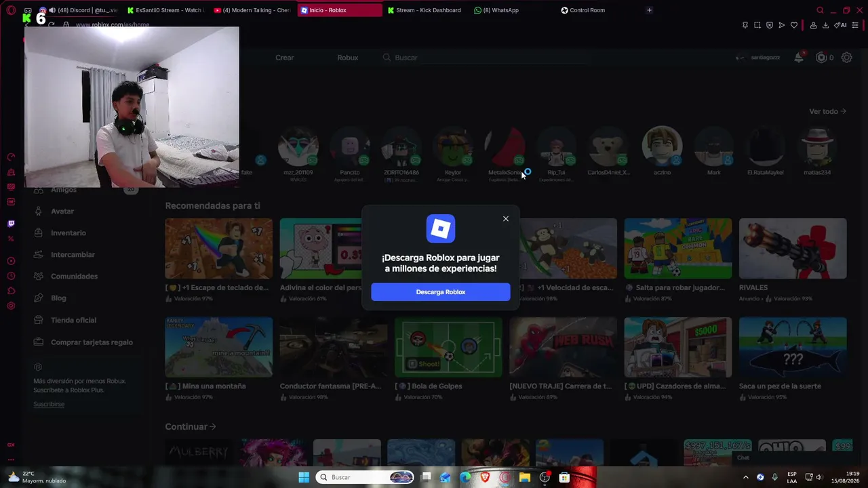
Task: Open Microsoft Store from the taskbar
Action: (x=564, y=477)
